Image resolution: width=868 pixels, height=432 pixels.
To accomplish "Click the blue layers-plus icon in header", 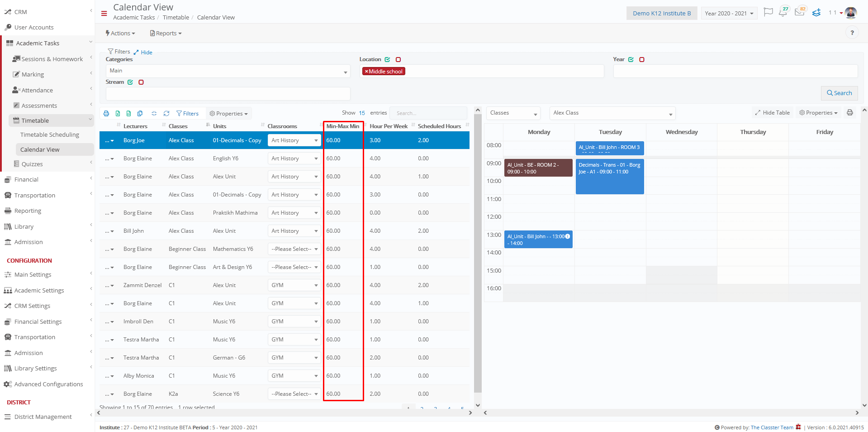I will [816, 13].
